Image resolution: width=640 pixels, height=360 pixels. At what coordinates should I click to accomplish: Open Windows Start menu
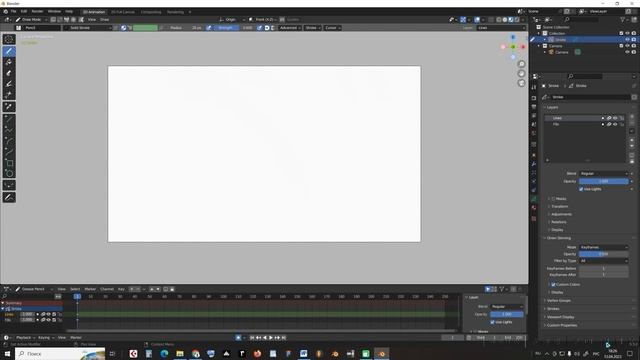point(7,353)
